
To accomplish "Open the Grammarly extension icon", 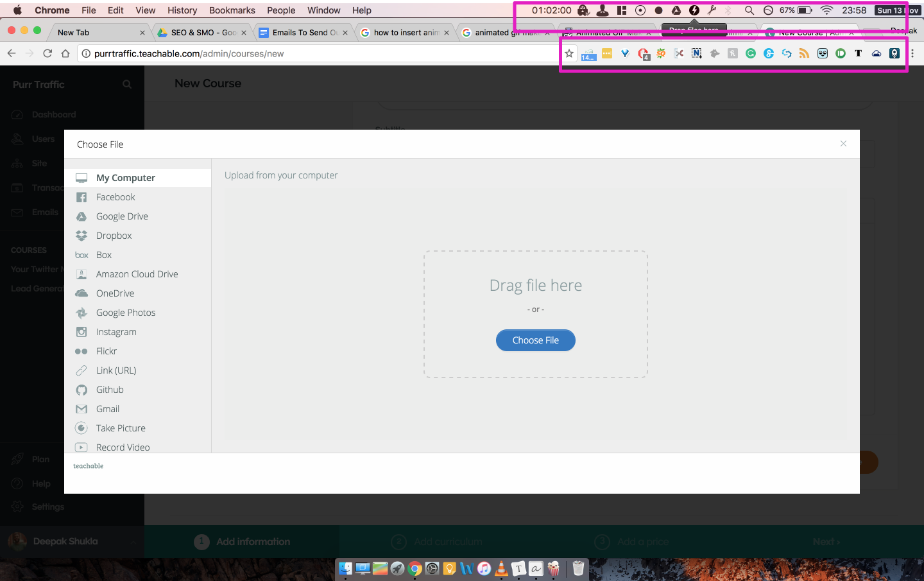I will pyautogui.click(x=751, y=53).
